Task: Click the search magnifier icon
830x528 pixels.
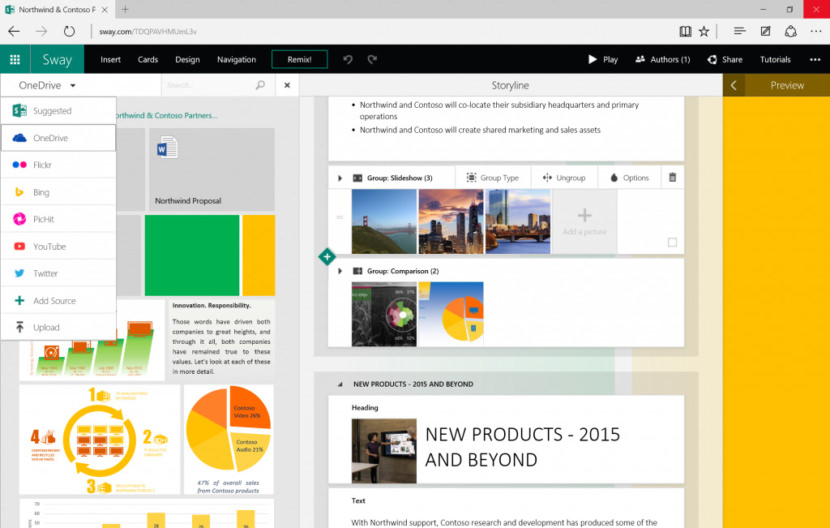Action: [260, 85]
